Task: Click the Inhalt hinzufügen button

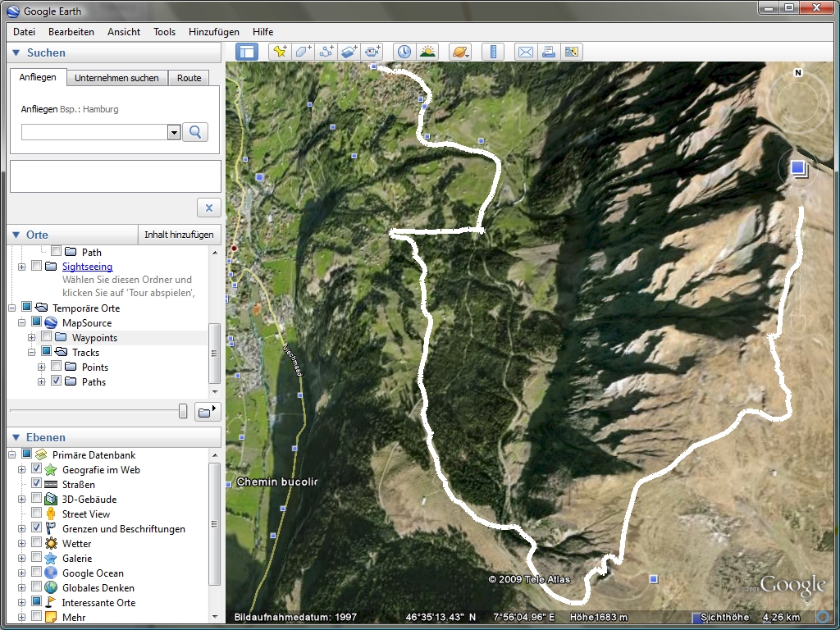Action: pyautogui.click(x=179, y=235)
